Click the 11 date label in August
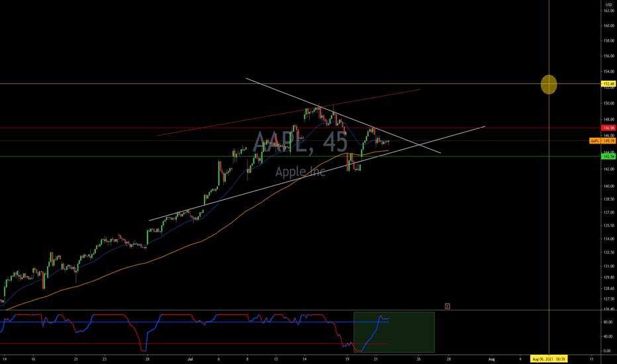 point(592,359)
